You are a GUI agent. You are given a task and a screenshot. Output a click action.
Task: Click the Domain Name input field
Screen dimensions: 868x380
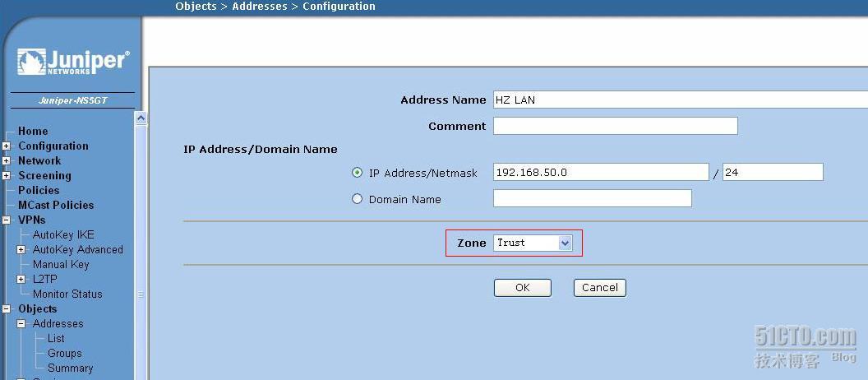[593, 198]
